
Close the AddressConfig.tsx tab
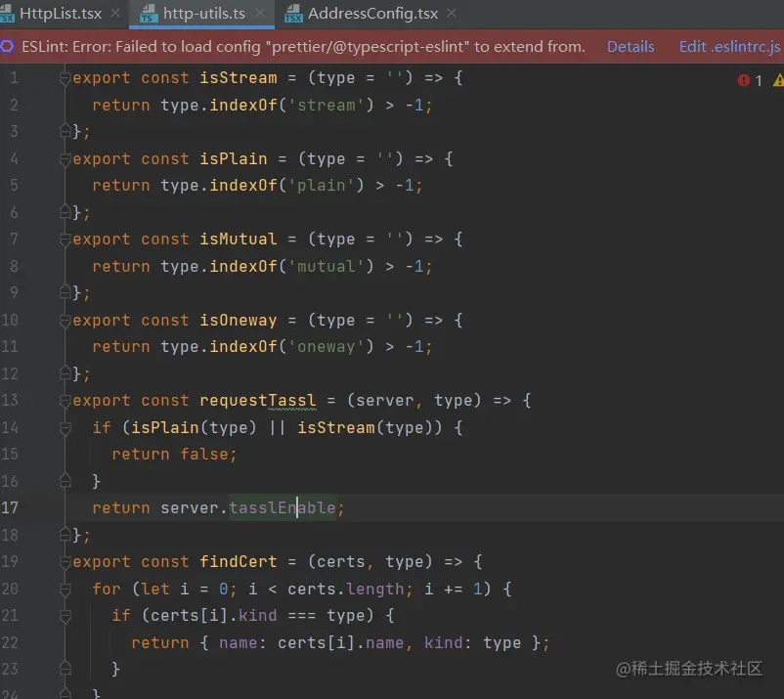click(452, 13)
